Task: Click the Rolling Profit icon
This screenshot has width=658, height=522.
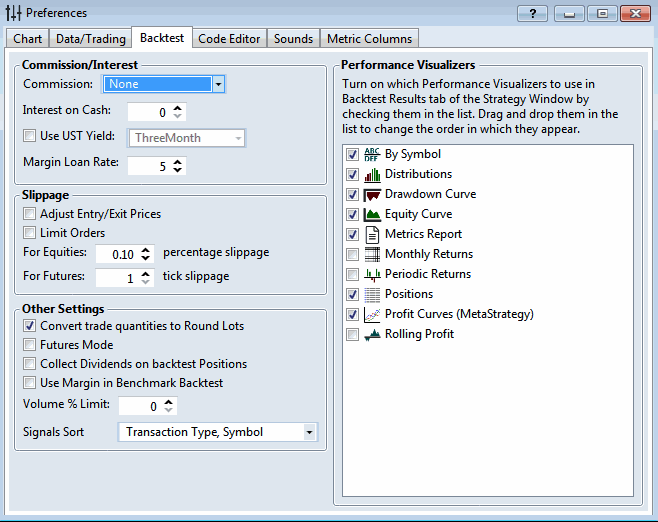Action: (372, 335)
